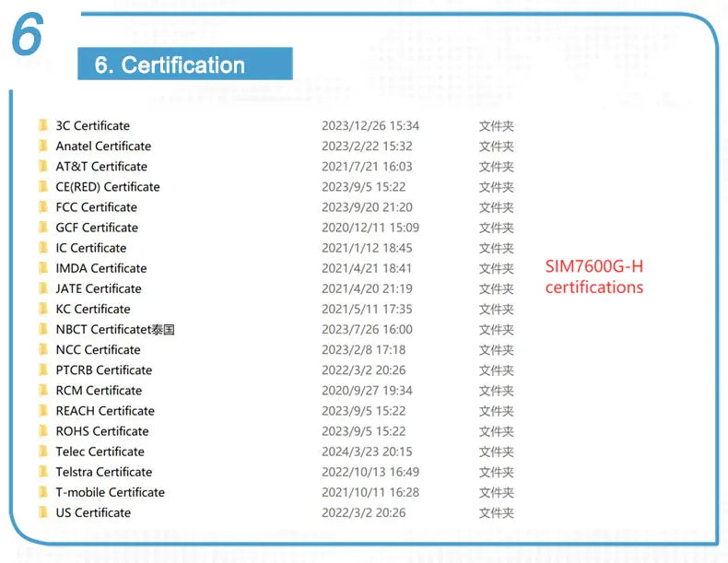The width and height of the screenshot is (728, 563).
Task: Select folder icon for CE(RED) Certificate
Action: click(x=43, y=186)
